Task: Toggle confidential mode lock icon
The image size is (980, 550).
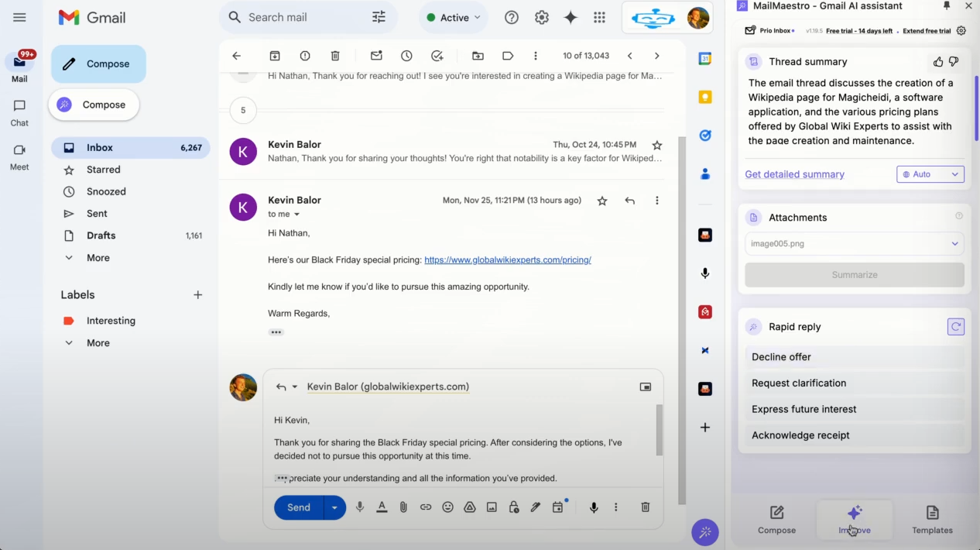Action: pos(513,507)
